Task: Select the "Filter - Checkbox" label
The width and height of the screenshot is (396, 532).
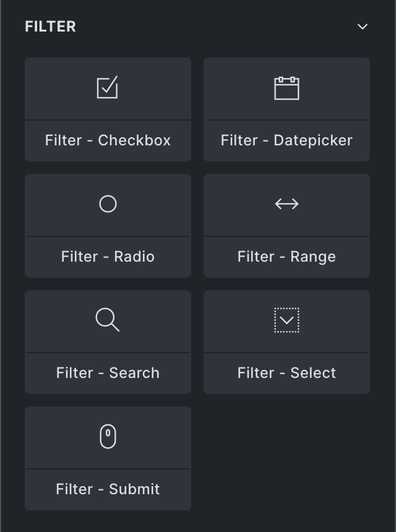Action: 108,140
